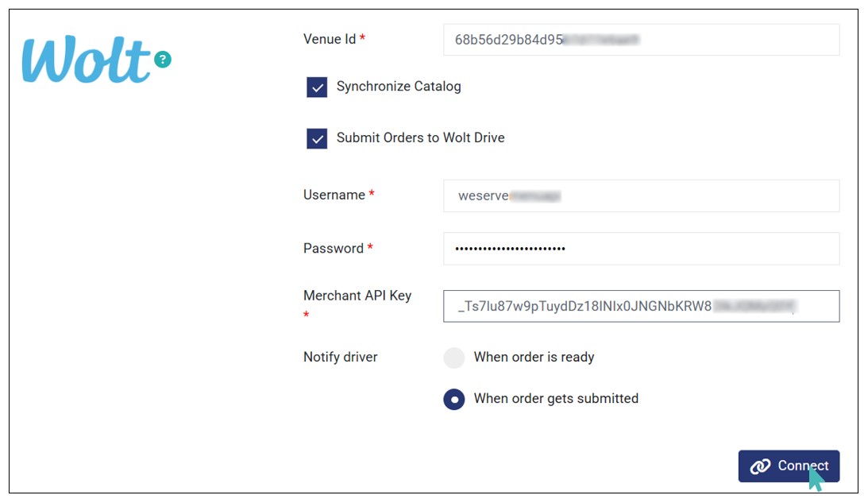Click the 'Submit Orders to Wolt Drive' label
Viewport: 868px width, 499px height.
tap(420, 138)
